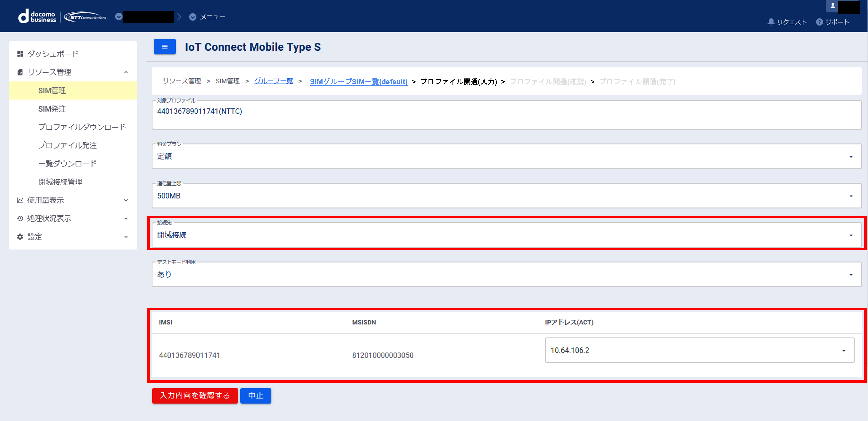Open サポート help icon

coord(819,22)
